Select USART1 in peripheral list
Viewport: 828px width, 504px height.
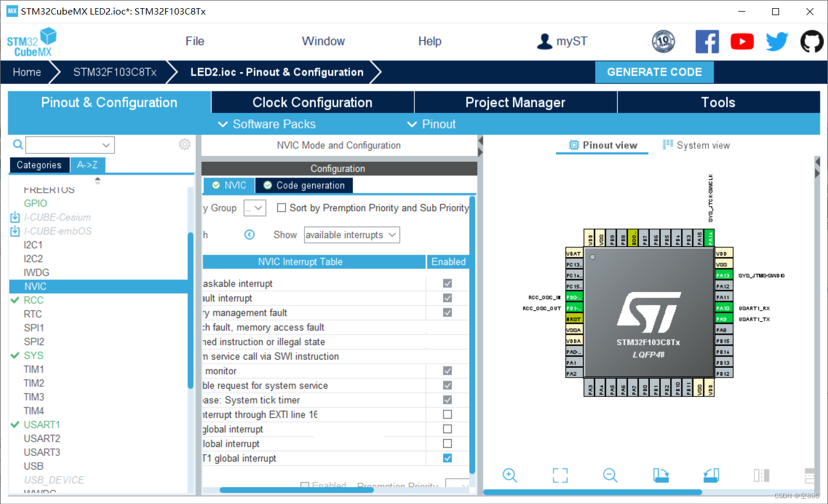tap(42, 424)
